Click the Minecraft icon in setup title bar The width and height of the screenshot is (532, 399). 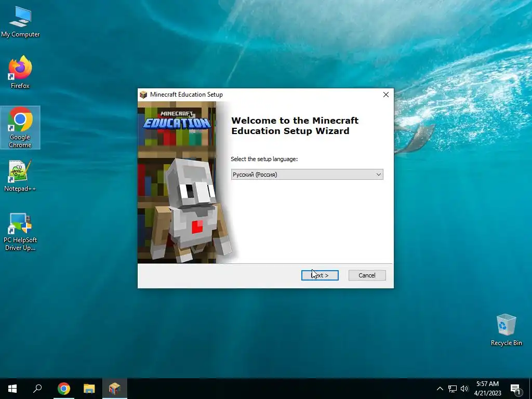[x=143, y=95]
